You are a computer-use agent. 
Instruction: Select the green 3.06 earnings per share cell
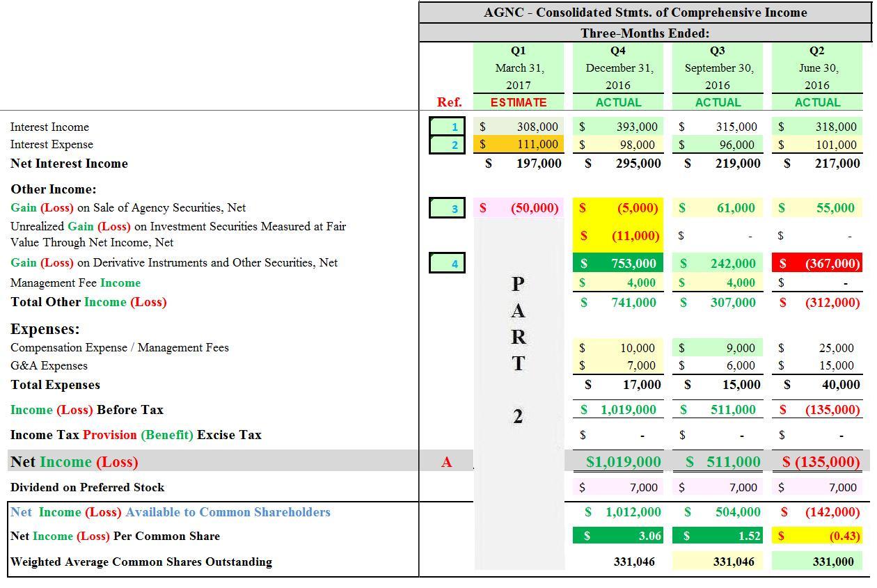(x=618, y=536)
